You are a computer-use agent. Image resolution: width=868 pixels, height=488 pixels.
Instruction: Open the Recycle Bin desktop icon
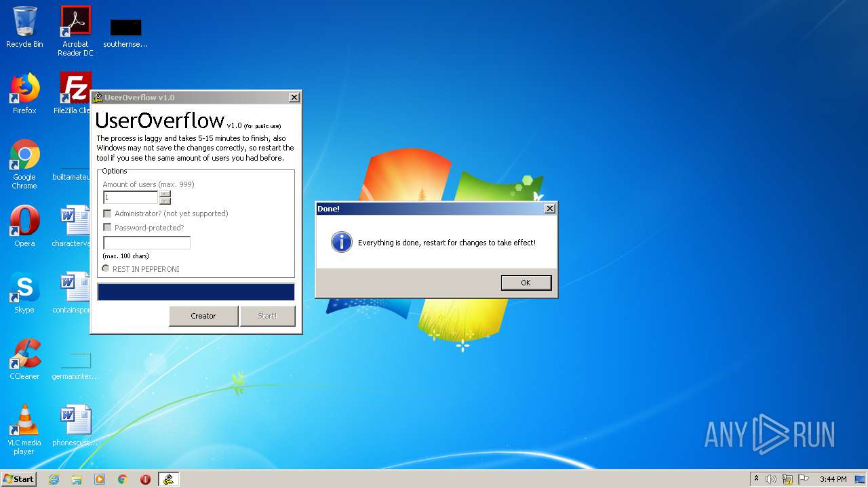(24, 28)
